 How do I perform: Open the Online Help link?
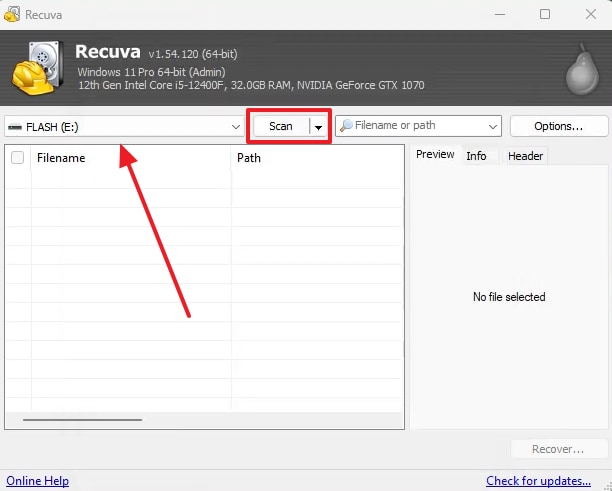pos(37,481)
